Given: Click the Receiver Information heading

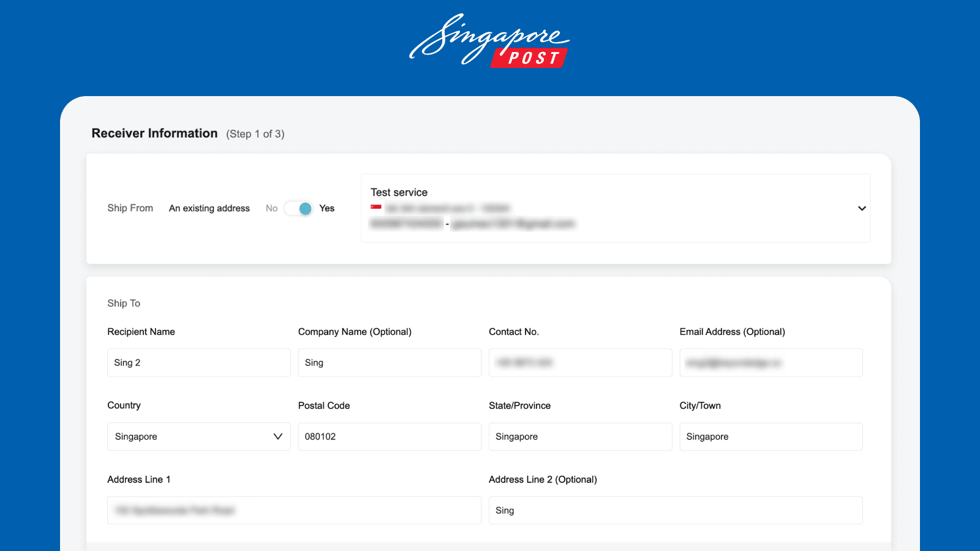Looking at the screenshot, I should click(x=154, y=133).
